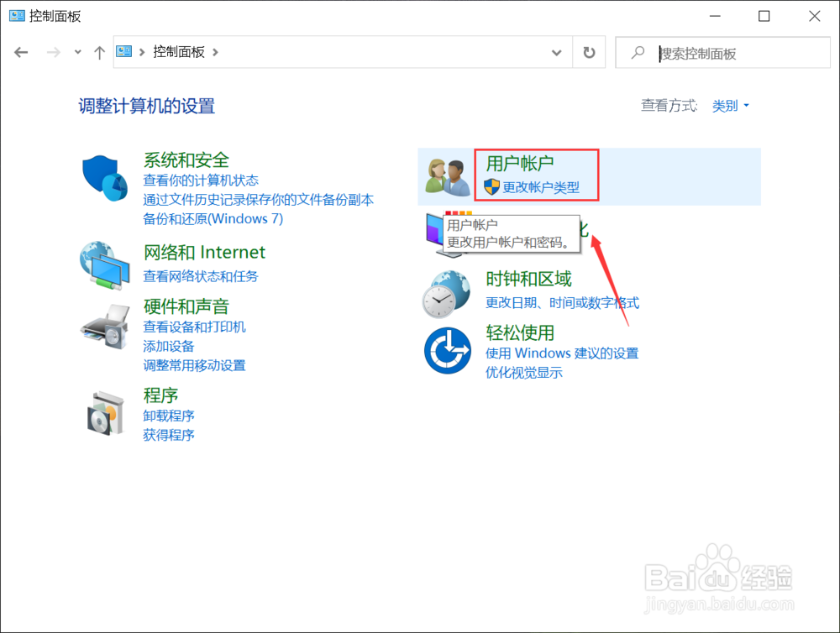
Task: Open Ease of Access circular icon
Action: coord(448,351)
